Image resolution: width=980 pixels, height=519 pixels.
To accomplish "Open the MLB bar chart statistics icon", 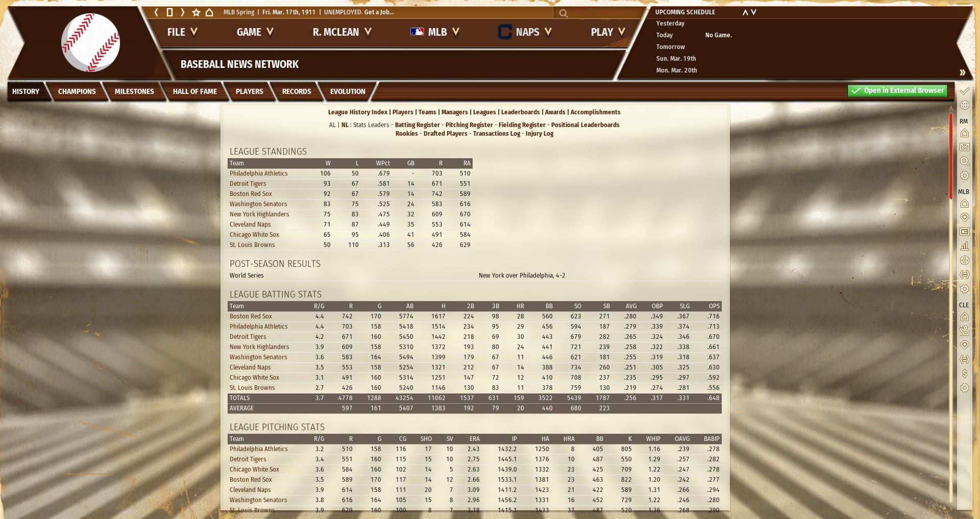I will pos(964,246).
